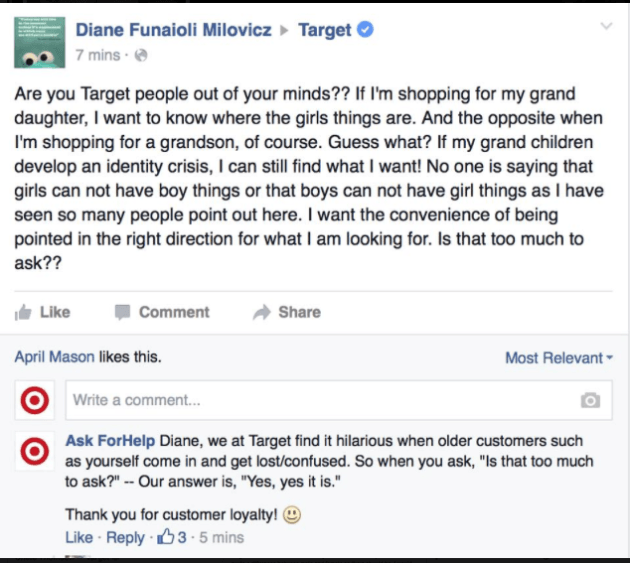
Task: Click the Comment speech bubble button
Action: click(162, 312)
